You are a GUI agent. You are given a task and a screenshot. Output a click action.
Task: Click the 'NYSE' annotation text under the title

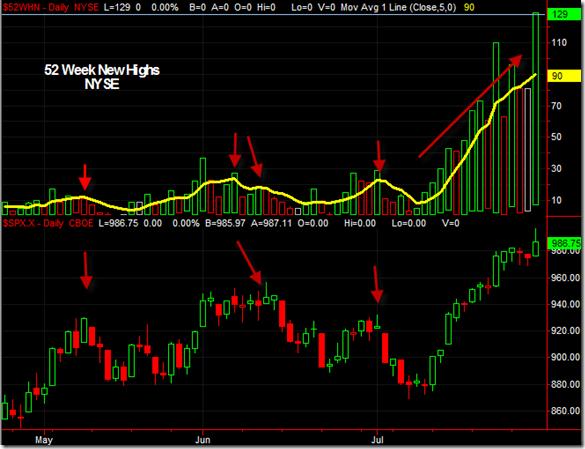102,84
